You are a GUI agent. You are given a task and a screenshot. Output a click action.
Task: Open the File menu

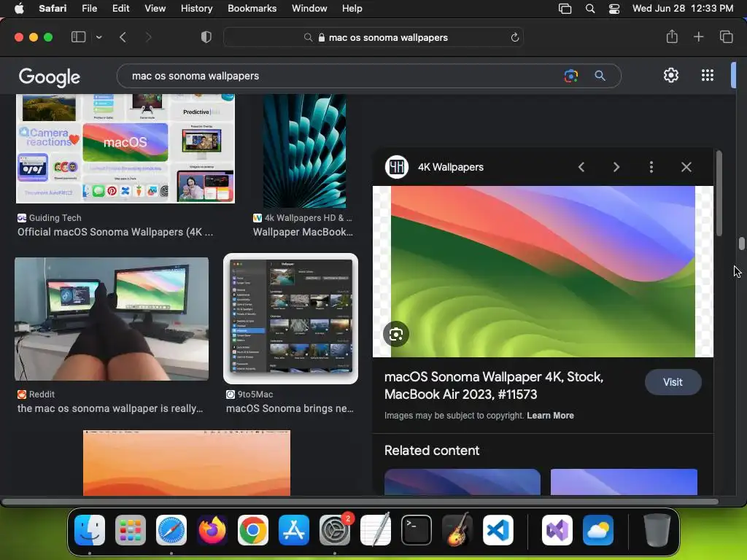89,9
